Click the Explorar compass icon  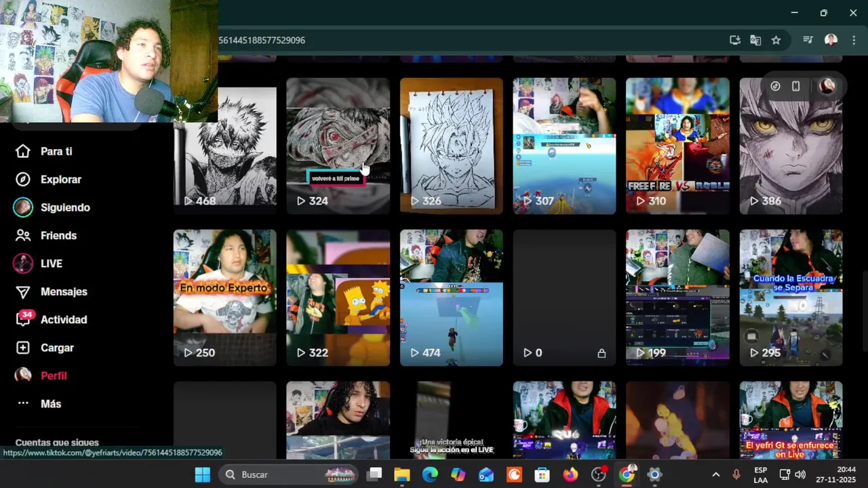(x=23, y=180)
